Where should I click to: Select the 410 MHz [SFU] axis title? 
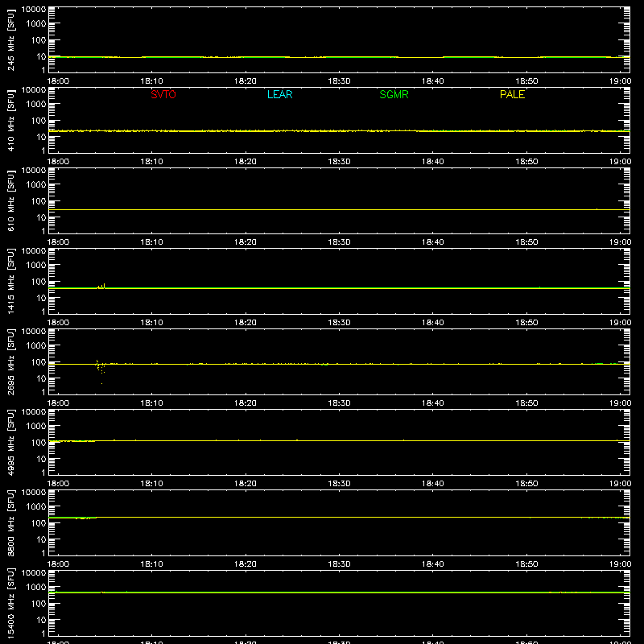[10, 120]
